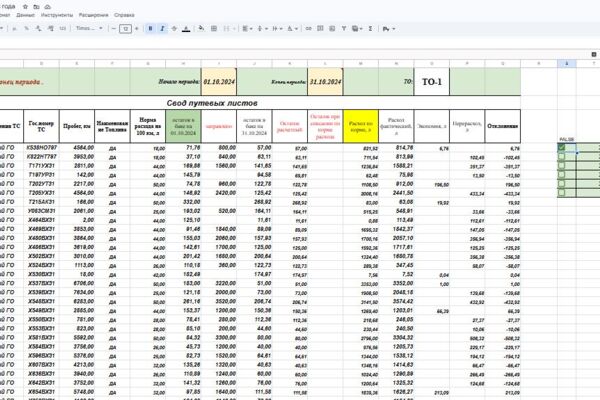Toggle bold formatting
Image resolution: width=600 pixels, height=400 pixels.
[x=150, y=29]
